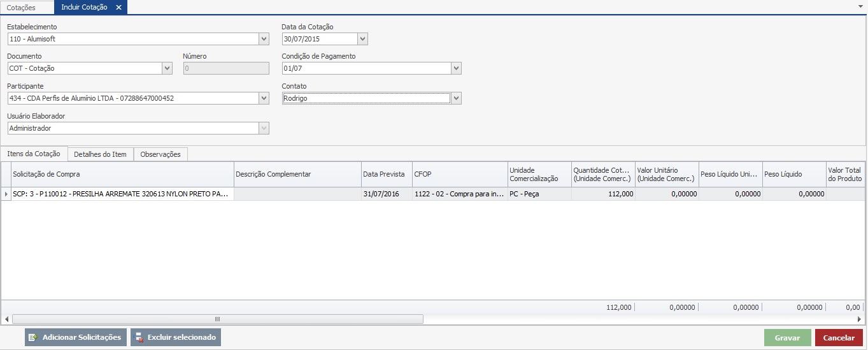Open the Contato dropdown arrow
The height and width of the screenshot is (350, 868).
456,98
